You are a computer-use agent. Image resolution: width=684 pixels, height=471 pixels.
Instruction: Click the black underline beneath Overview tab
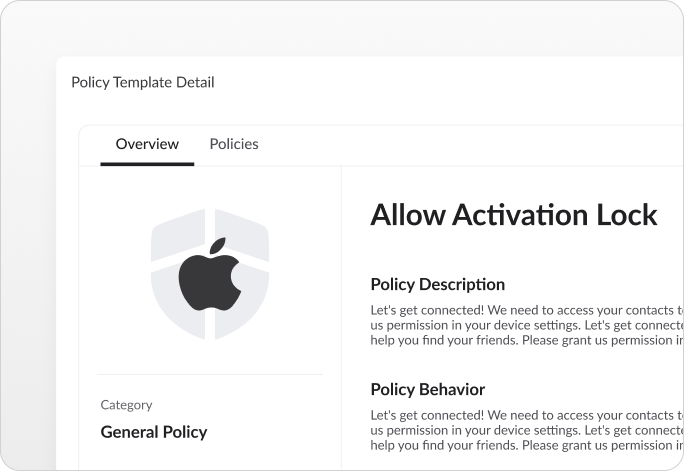coord(147,164)
